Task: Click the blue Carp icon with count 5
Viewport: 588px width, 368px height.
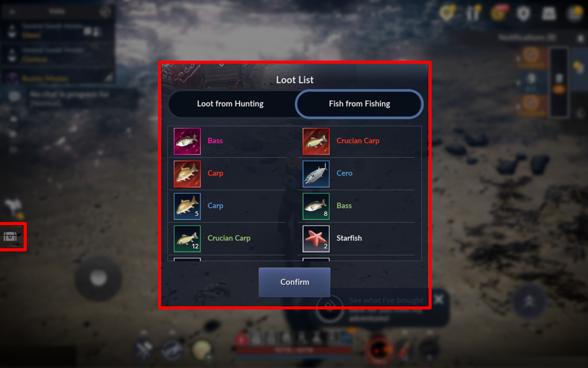Action: point(187,206)
